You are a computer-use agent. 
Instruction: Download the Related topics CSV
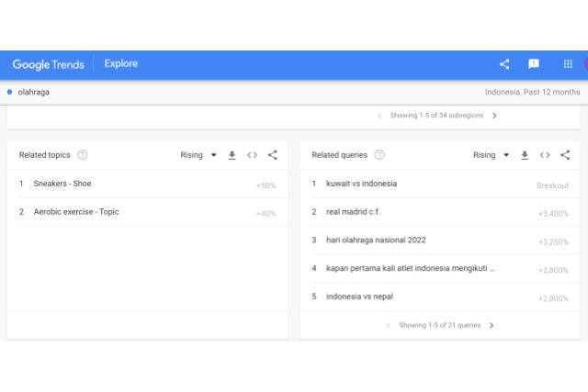pyautogui.click(x=232, y=155)
